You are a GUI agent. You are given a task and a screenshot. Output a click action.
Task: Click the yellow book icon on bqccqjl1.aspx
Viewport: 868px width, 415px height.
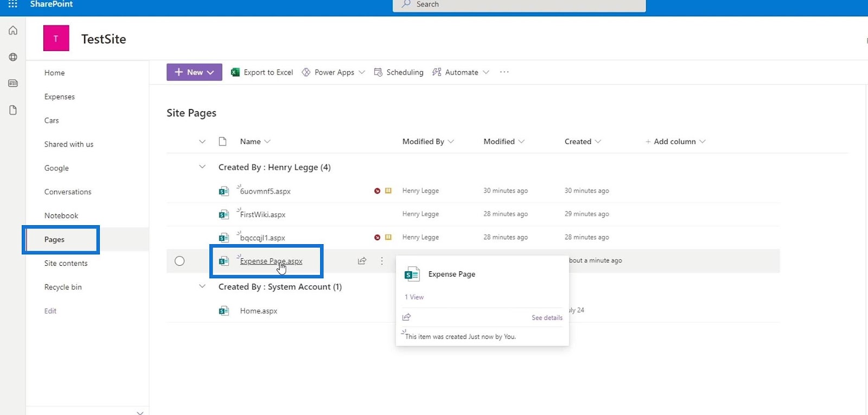[388, 238]
